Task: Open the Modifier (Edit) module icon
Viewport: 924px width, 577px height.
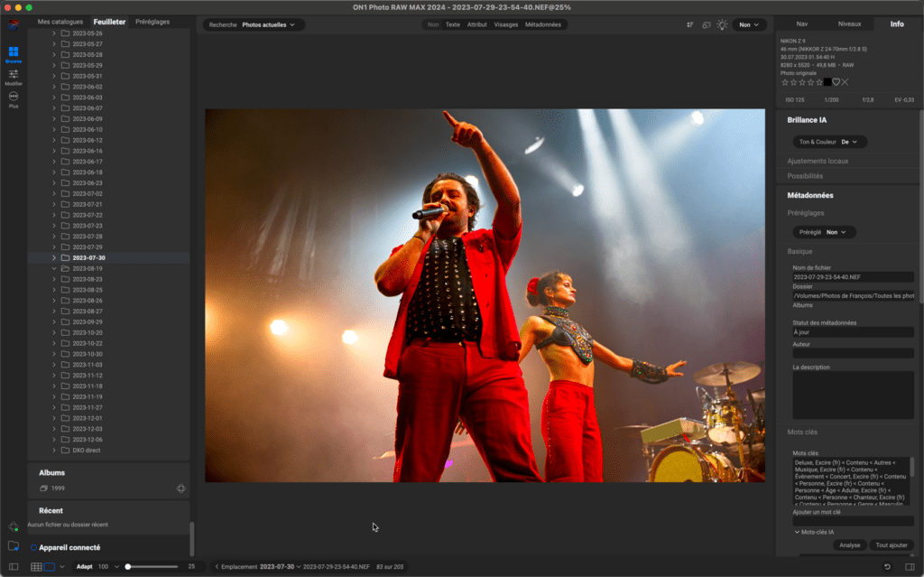Action: (x=14, y=75)
